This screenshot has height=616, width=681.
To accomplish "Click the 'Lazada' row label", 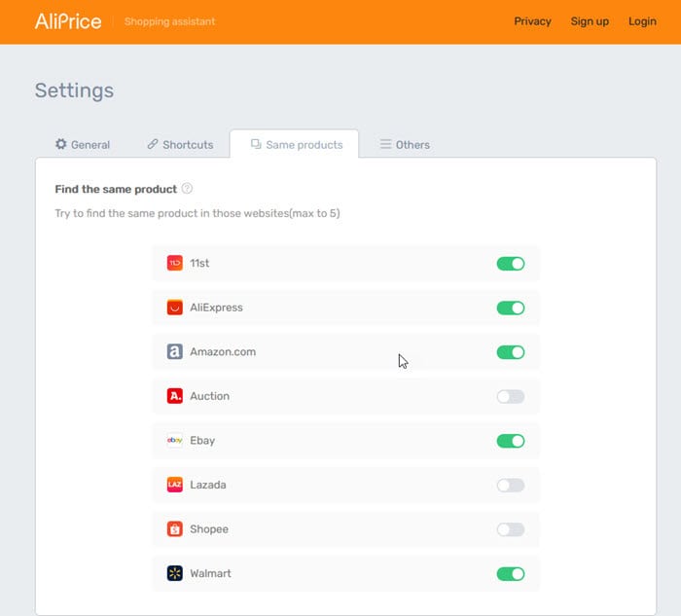I will (208, 485).
